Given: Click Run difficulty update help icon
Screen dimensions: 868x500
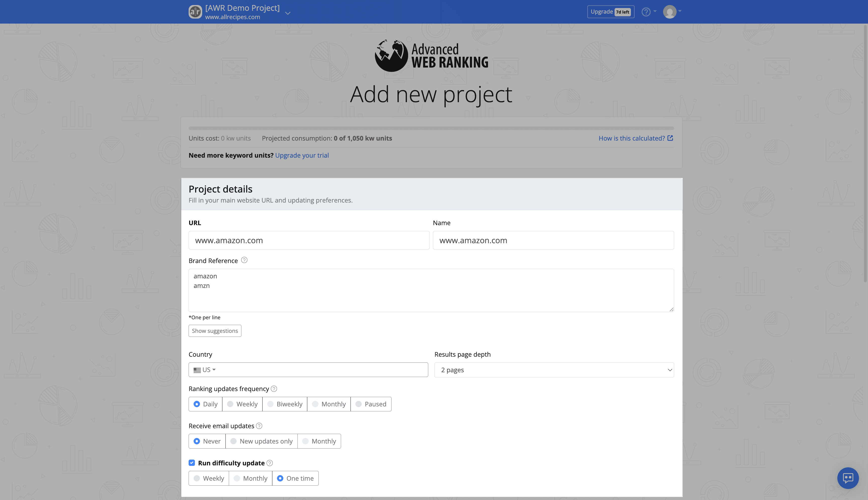Looking at the screenshot, I should [270, 463].
